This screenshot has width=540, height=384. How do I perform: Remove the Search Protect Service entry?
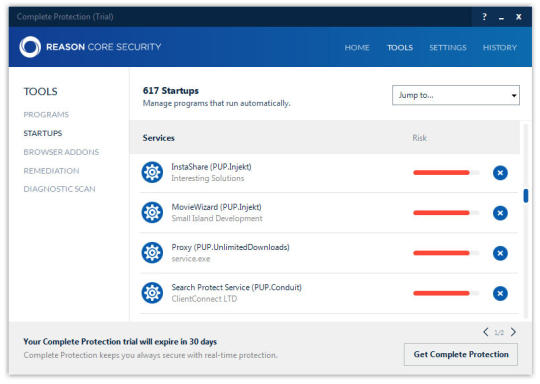[x=500, y=293]
